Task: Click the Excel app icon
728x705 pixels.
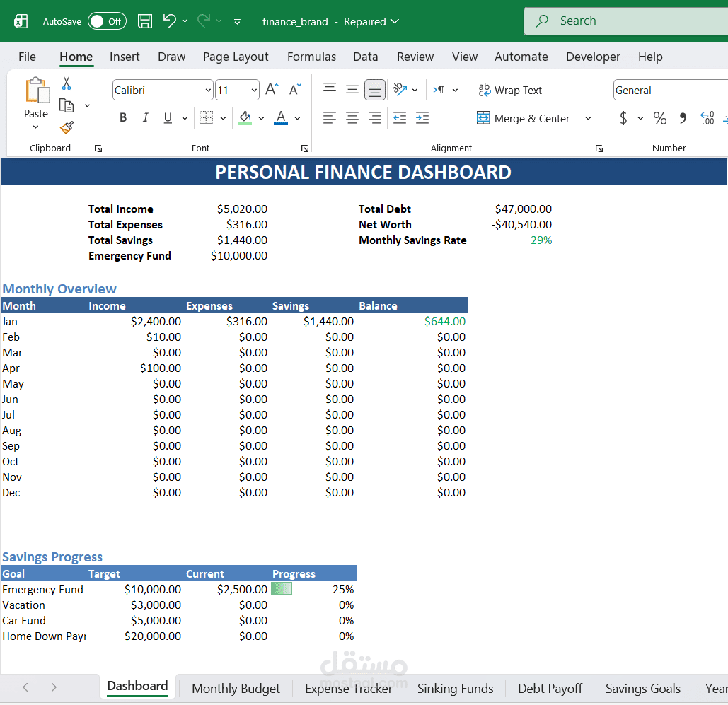Action: click(21, 21)
